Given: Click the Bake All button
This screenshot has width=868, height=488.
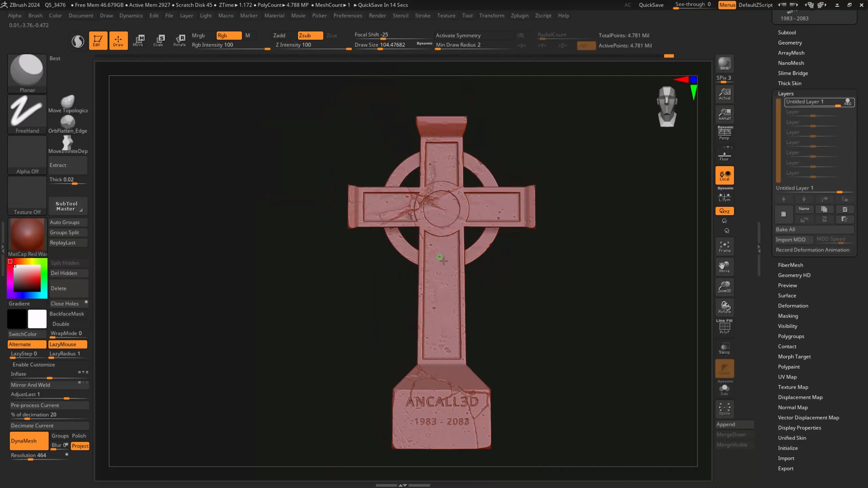Looking at the screenshot, I should [x=814, y=229].
